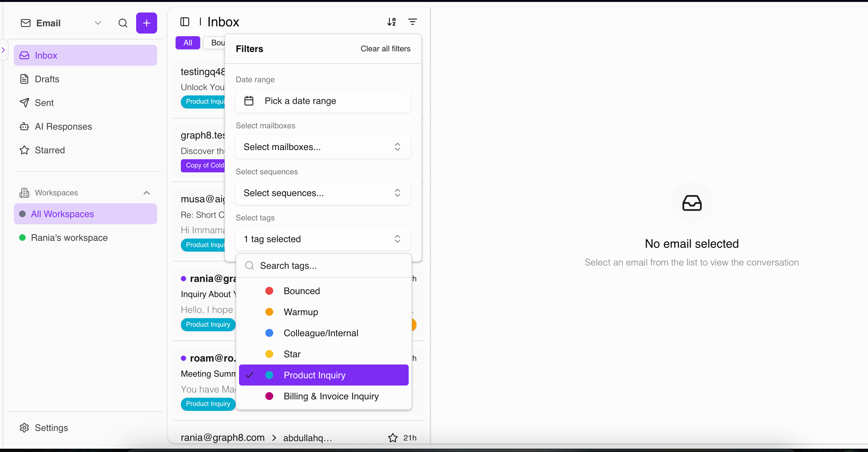Open Settings gear in the sidebar
868x452 pixels.
pyautogui.click(x=44, y=427)
